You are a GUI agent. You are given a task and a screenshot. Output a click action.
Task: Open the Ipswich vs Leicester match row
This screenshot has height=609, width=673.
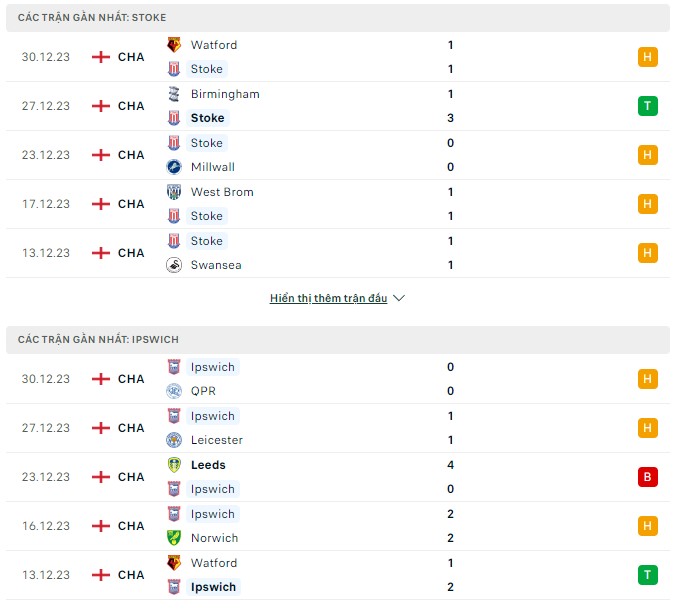click(x=337, y=428)
